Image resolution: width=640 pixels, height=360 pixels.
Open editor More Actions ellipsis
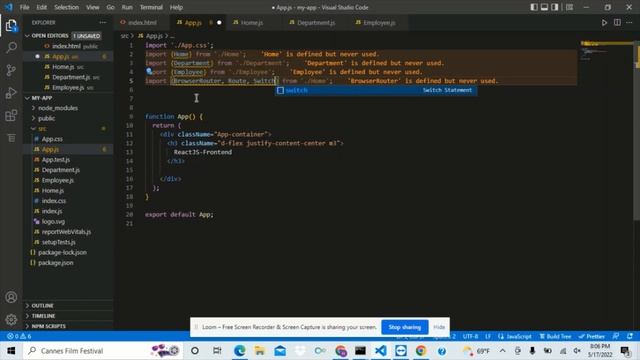[629, 23]
